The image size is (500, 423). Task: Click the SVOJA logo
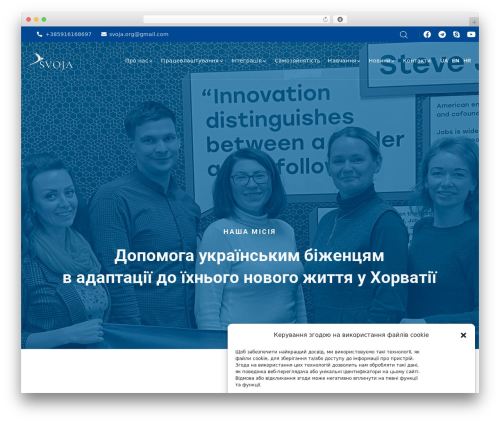point(51,61)
